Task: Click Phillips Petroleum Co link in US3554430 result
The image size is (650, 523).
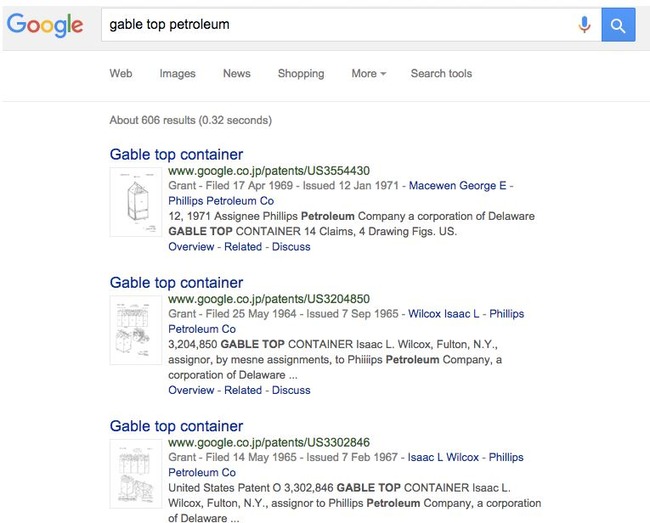Action: pyautogui.click(x=221, y=201)
